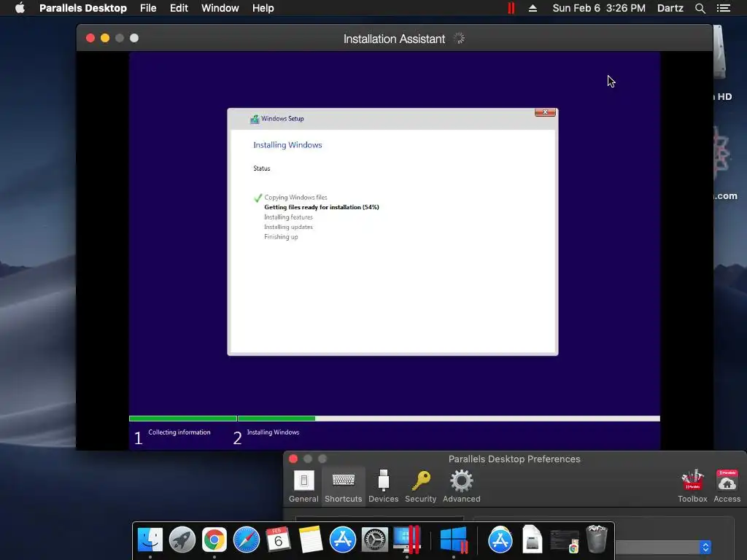Click the Copying Windows files status line
747x560 pixels.
tap(295, 197)
